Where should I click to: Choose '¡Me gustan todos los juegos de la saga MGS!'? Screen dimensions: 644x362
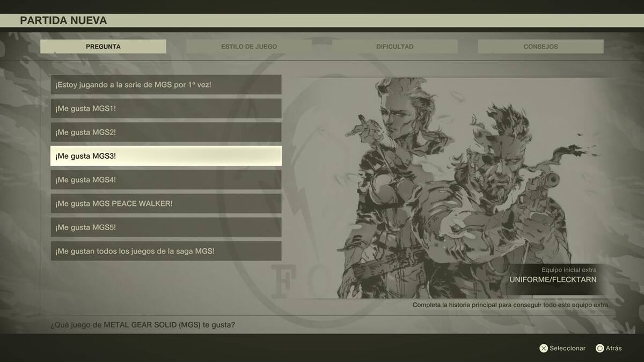coord(166,251)
